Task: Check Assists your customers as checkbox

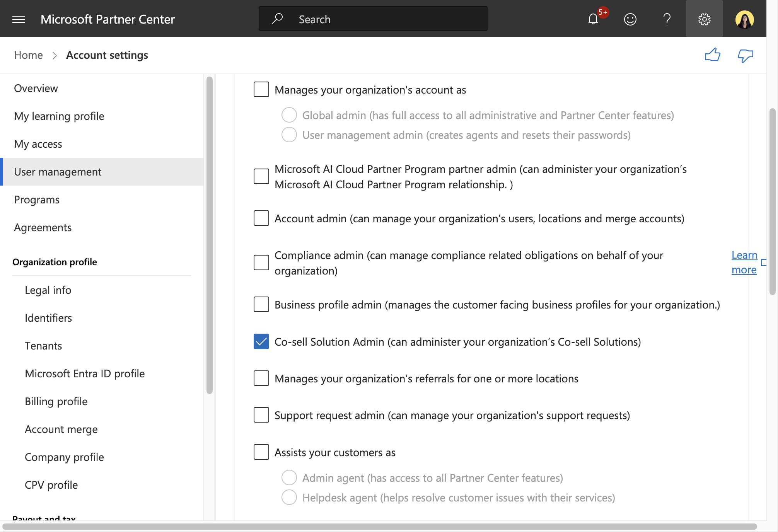Action: coord(261,452)
